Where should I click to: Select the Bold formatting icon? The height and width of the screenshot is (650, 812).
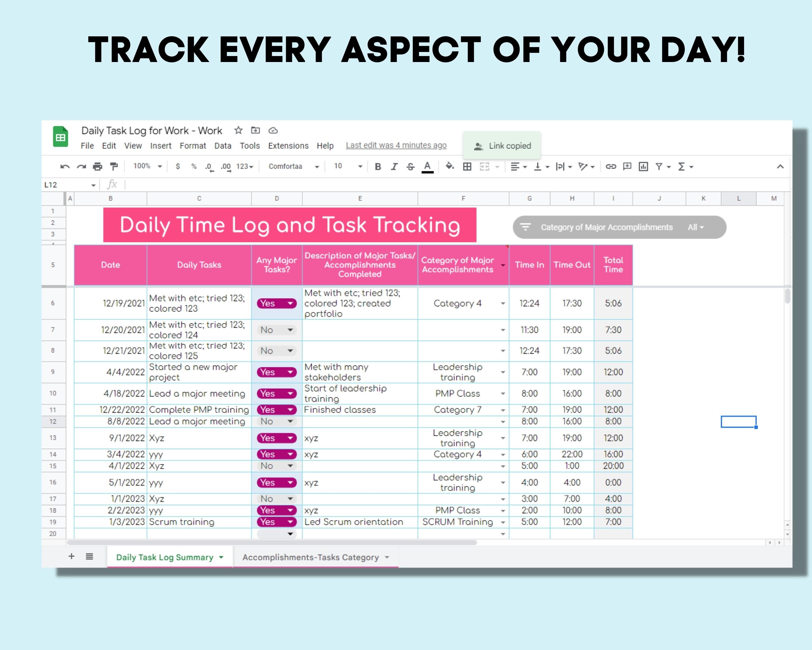coord(378,166)
